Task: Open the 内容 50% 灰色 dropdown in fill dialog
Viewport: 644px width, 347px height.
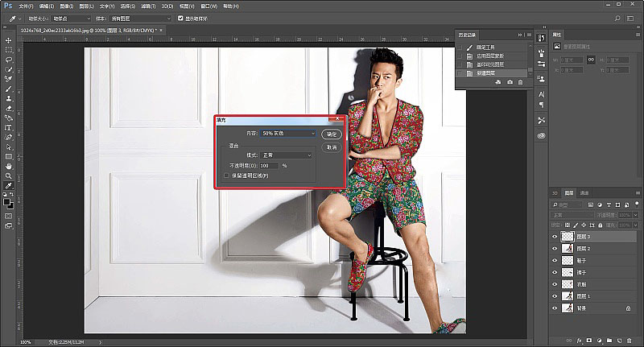Action: click(x=288, y=134)
